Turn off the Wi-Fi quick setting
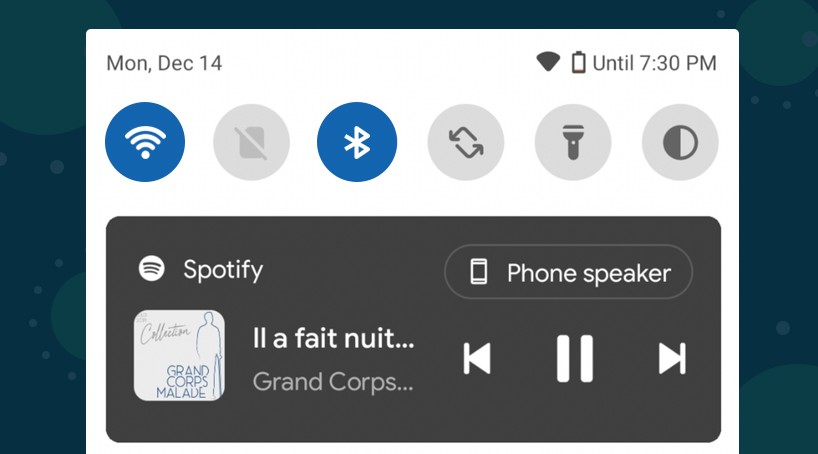The height and width of the screenshot is (454, 818). click(145, 143)
